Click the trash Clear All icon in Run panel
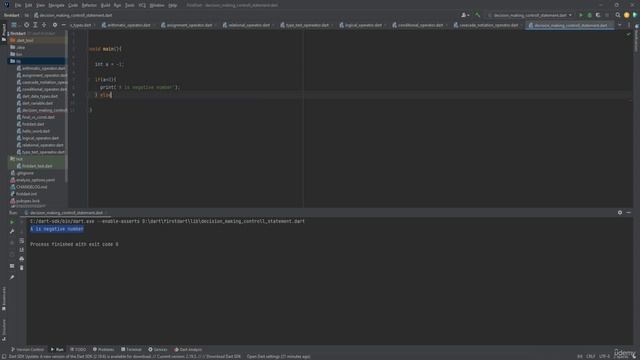Image resolution: width=640 pixels, height=360 pixels. [22, 268]
